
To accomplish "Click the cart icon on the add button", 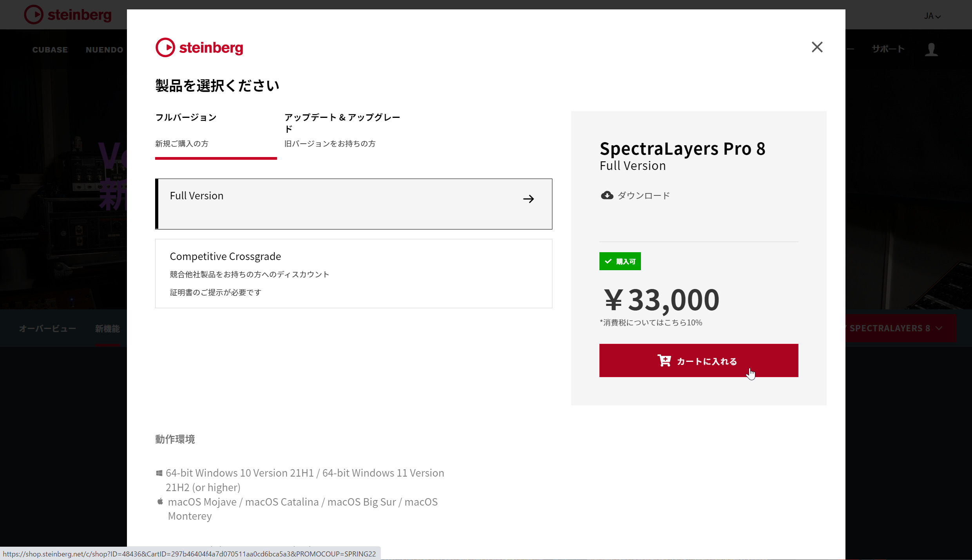I will click(664, 360).
